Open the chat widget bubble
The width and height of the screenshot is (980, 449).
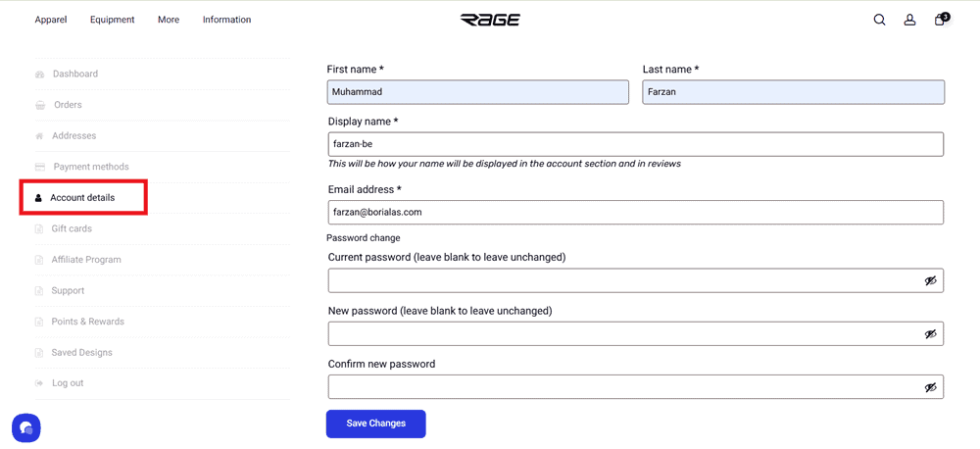point(26,428)
